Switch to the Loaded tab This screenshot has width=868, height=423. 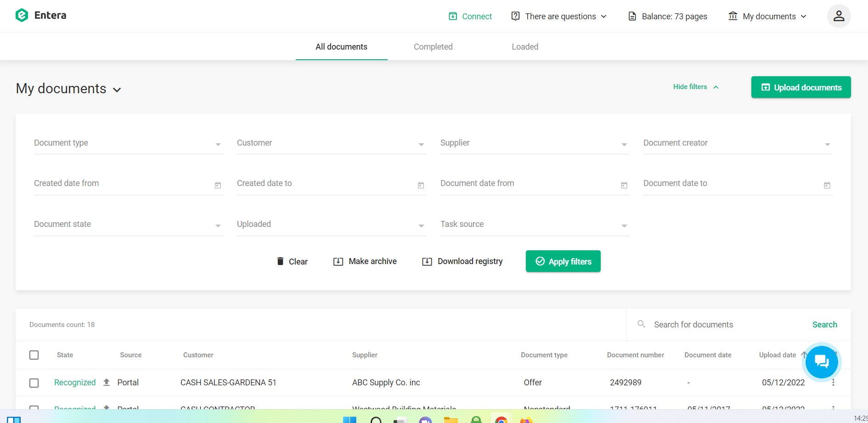coord(524,46)
